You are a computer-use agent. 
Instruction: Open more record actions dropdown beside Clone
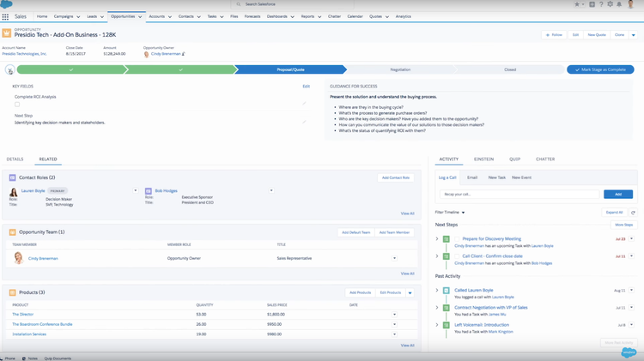point(634,35)
